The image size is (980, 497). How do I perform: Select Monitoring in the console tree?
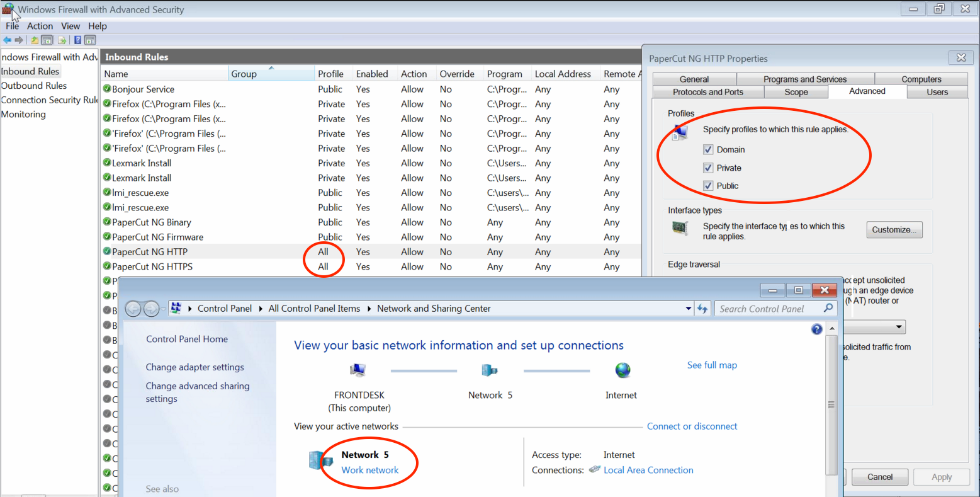point(23,114)
